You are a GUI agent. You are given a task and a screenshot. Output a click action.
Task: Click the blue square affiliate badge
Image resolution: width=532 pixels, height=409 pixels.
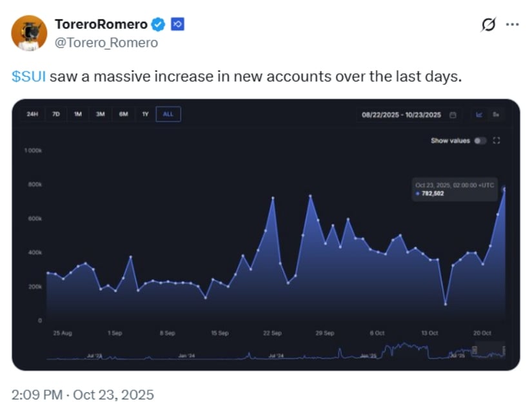177,24
